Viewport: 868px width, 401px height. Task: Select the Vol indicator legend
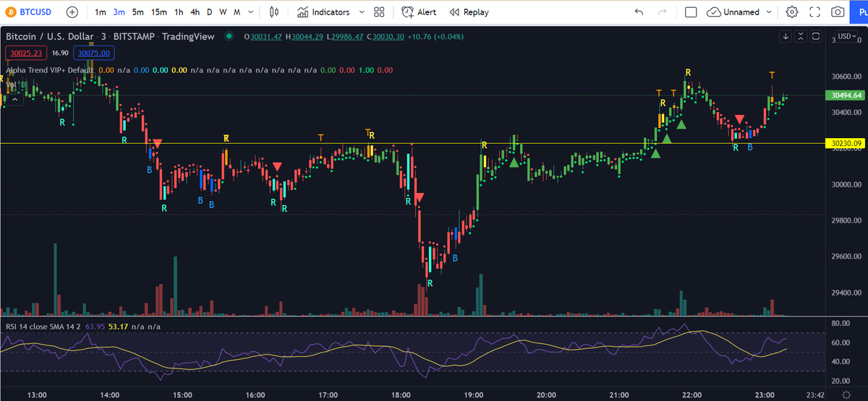click(12, 85)
